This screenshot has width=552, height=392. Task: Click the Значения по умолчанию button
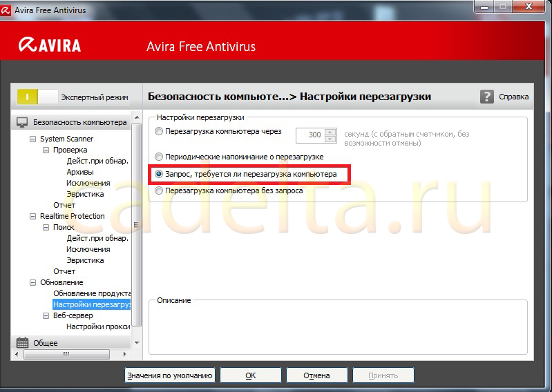coord(170,375)
